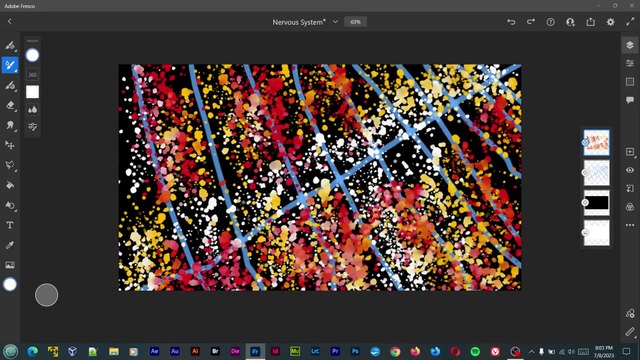Toggle the ruler drawing aid
Viewport: 640px width, 360px height.
tap(630, 332)
